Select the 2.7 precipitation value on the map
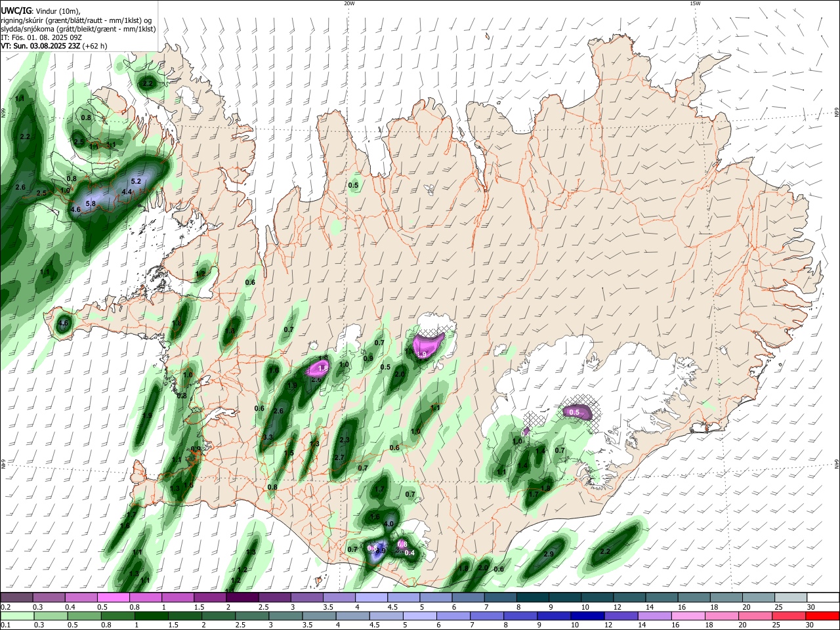This screenshot has width=840, height=630. coord(339,458)
